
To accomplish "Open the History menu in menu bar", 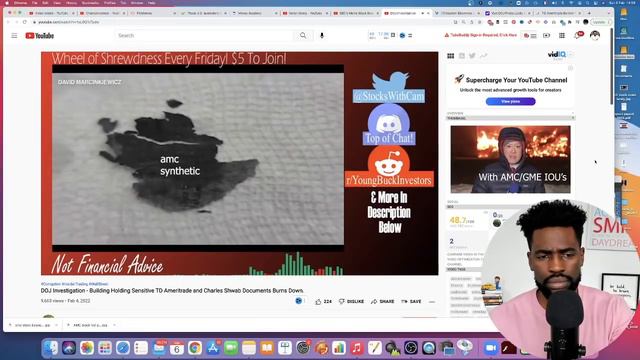I will [x=71, y=3].
